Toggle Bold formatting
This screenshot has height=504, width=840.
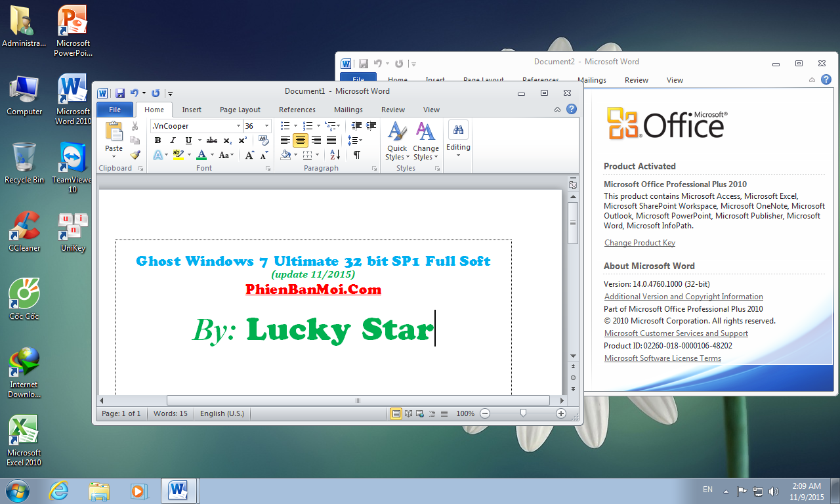[157, 140]
